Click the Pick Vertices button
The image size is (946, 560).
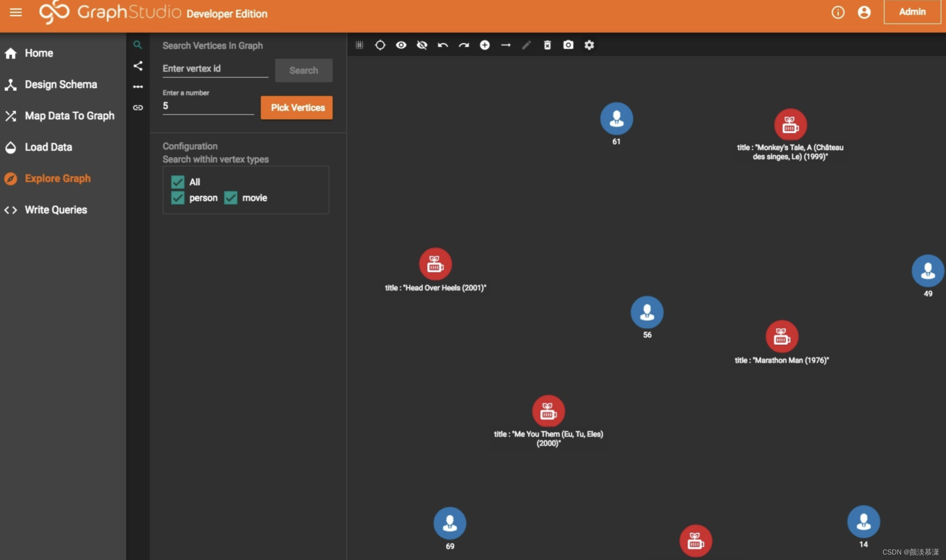coord(297,108)
